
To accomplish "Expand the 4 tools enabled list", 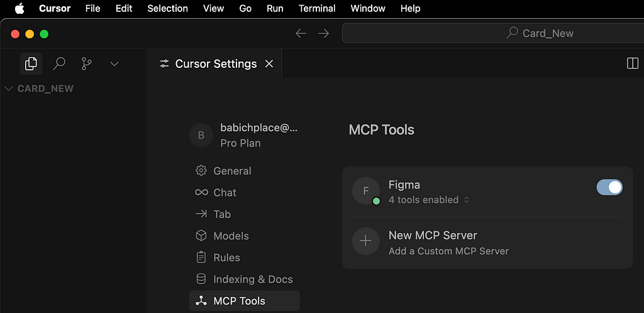I will [429, 200].
